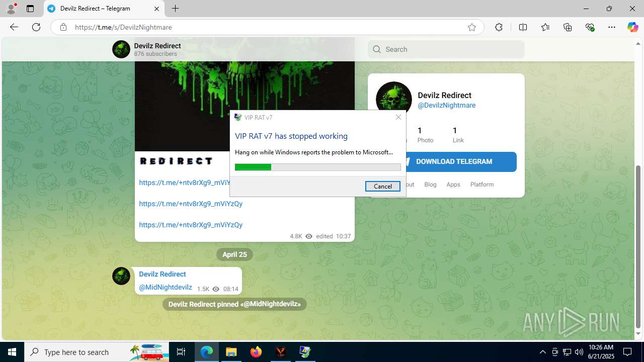Open Browser essentials heart icon
Image resolution: width=644 pixels, height=362 pixels.
click(590, 27)
